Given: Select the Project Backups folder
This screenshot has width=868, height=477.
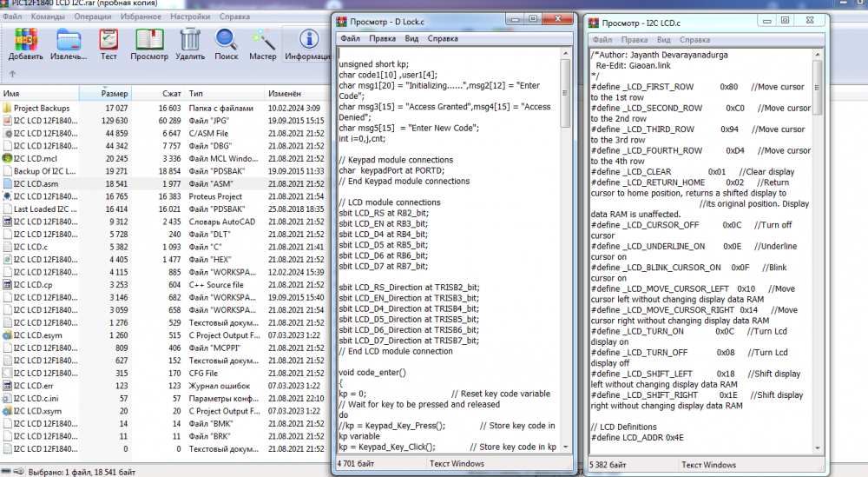Looking at the screenshot, I should point(42,108).
